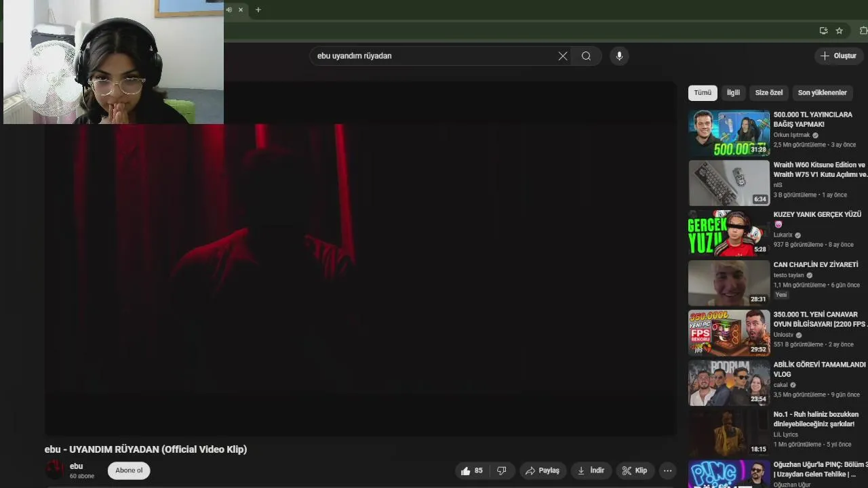Open the extensions puzzle icon
Screen dimensions: 868x488
(x=863, y=30)
